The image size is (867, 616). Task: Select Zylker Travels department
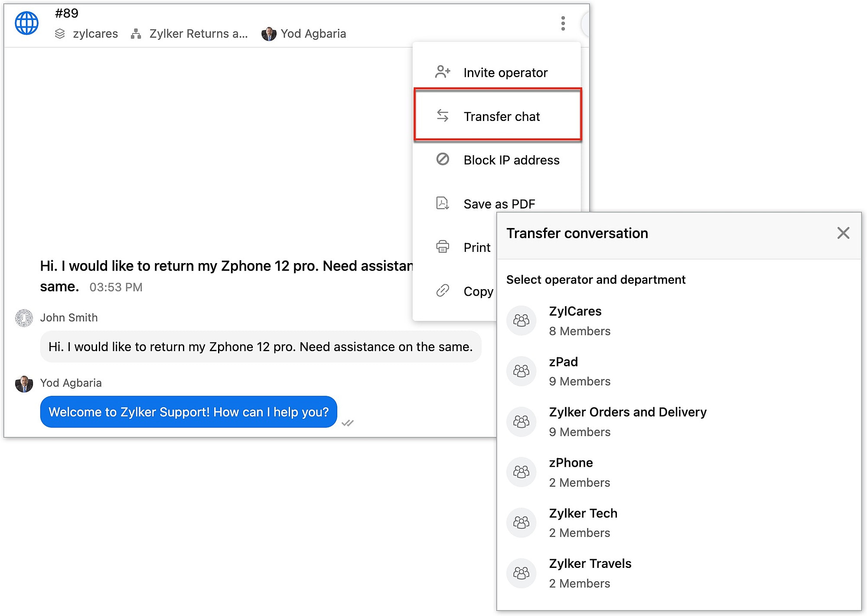(x=590, y=573)
